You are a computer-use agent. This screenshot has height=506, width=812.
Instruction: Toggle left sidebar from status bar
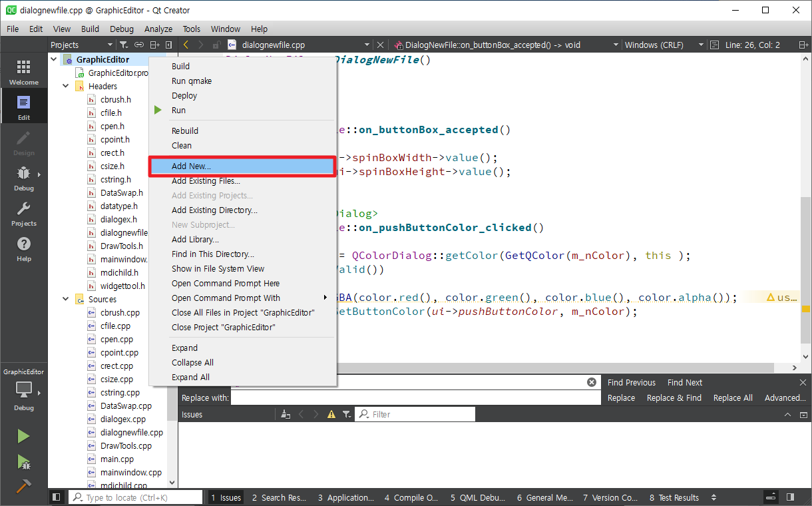[57, 497]
